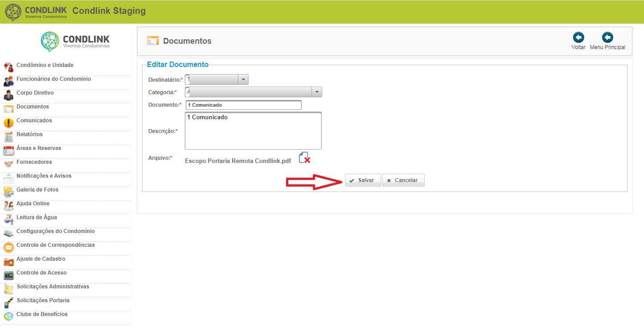644x329 pixels.
Task: Click the Clube de Benefícios colorful icon
Action: (8, 317)
